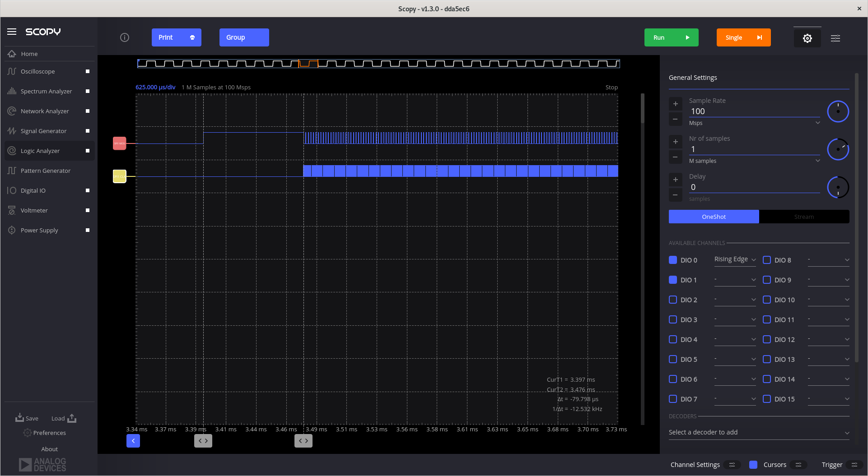Toggle run square for Logic Analyzer
The height and width of the screenshot is (476, 868).
[88, 151]
